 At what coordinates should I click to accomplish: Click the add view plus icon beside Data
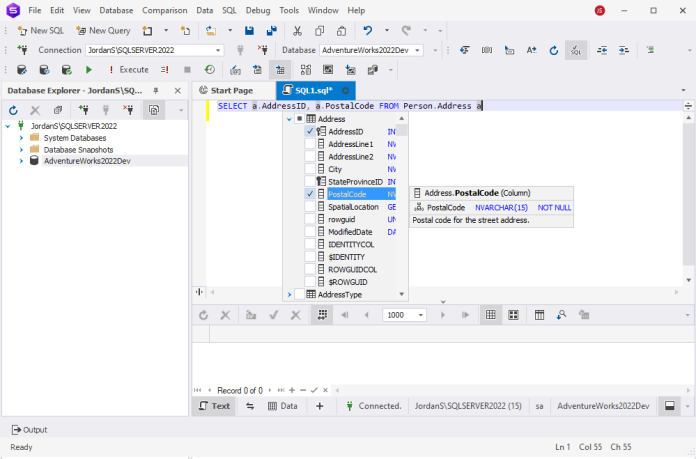pyautogui.click(x=320, y=406)
